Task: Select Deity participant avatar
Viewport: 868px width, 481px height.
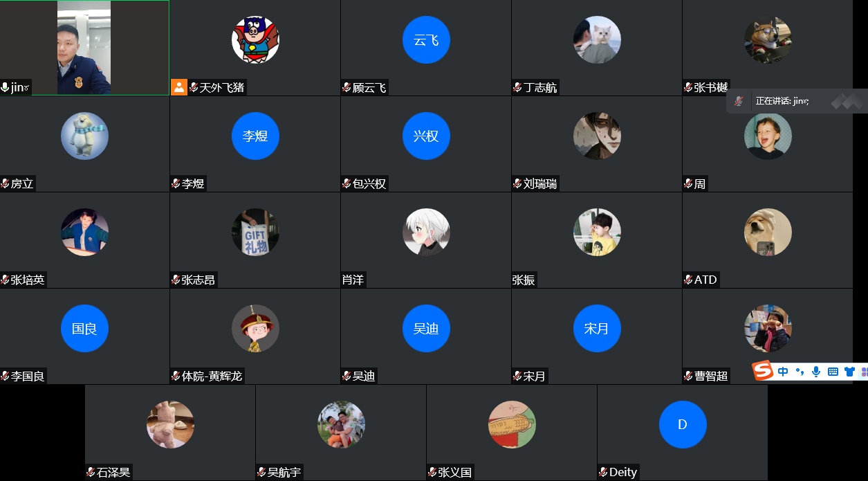Action: coord(683,424)
